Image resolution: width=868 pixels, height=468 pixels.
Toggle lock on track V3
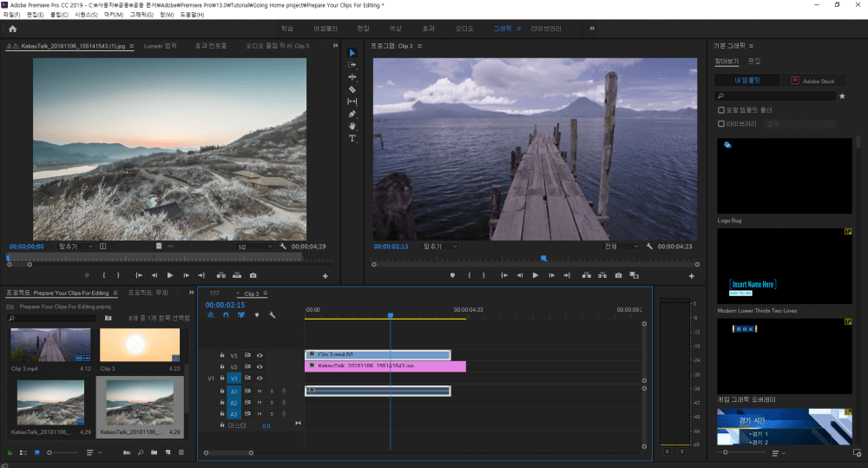pos(222,356)
